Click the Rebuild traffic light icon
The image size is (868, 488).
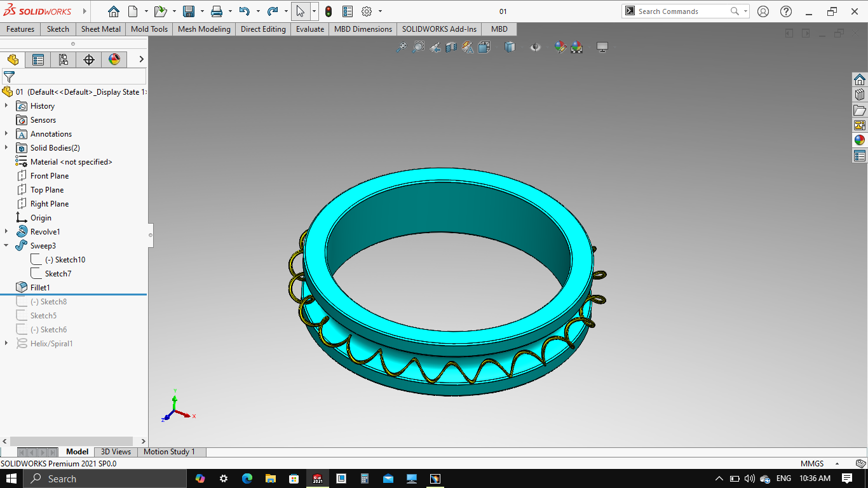[x=328, y=11]
